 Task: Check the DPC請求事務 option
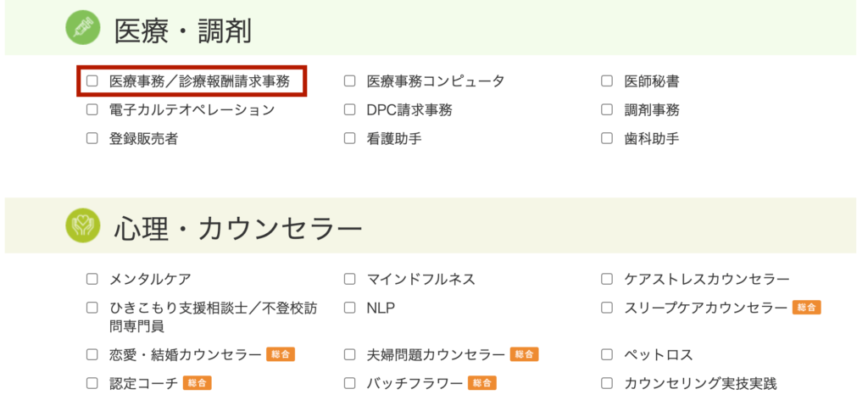click(350, 110)
